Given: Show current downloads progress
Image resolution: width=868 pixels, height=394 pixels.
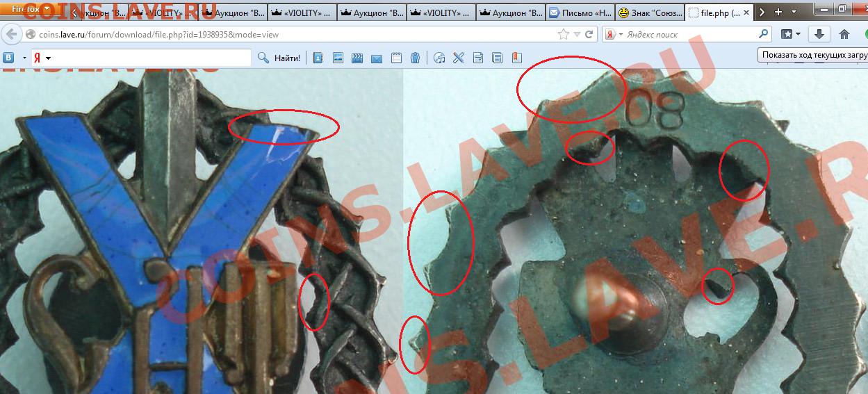Looking at the screenshot, I should click(x=819, y=34).
